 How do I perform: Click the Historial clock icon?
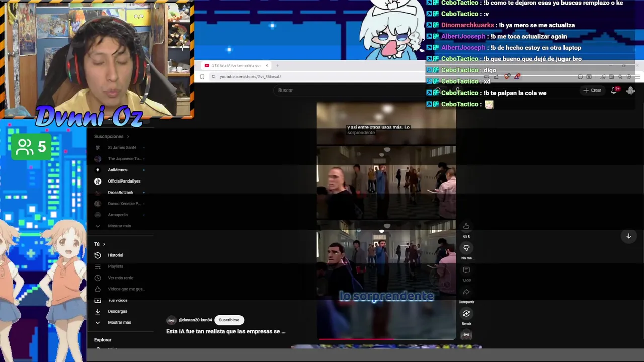pyautogui.click(x=98, y=255)
